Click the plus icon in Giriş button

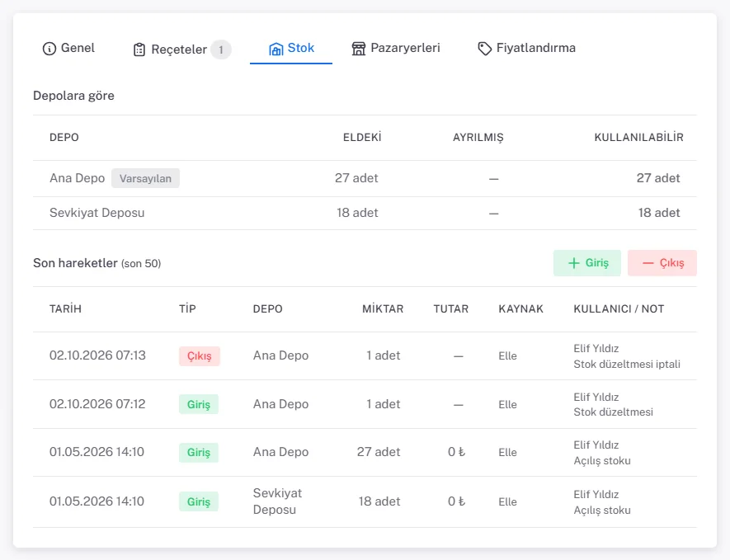pyautogui.click(x=574, y=263)
